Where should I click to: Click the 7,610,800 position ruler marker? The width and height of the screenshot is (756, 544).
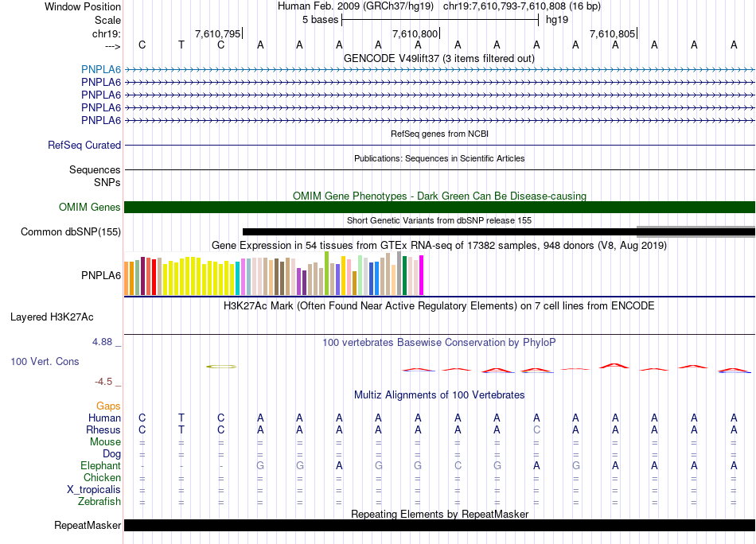tap(415, 34)
